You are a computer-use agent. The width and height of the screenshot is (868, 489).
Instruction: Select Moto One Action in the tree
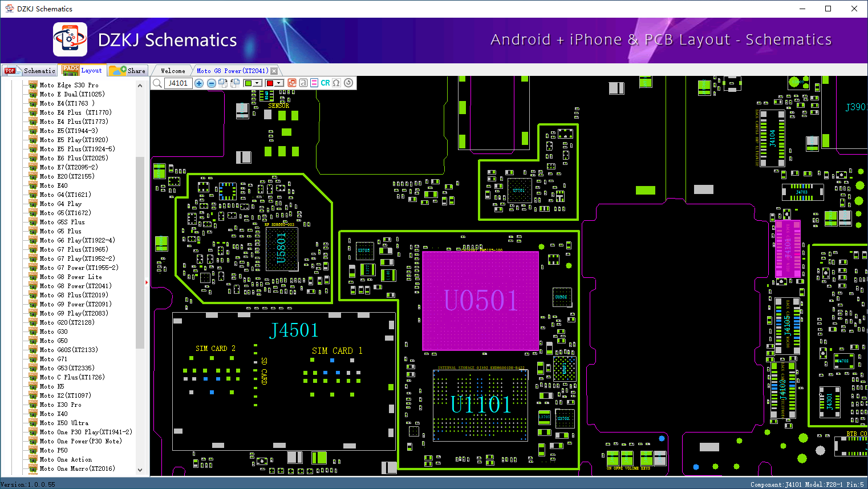[x=66, y=459]
